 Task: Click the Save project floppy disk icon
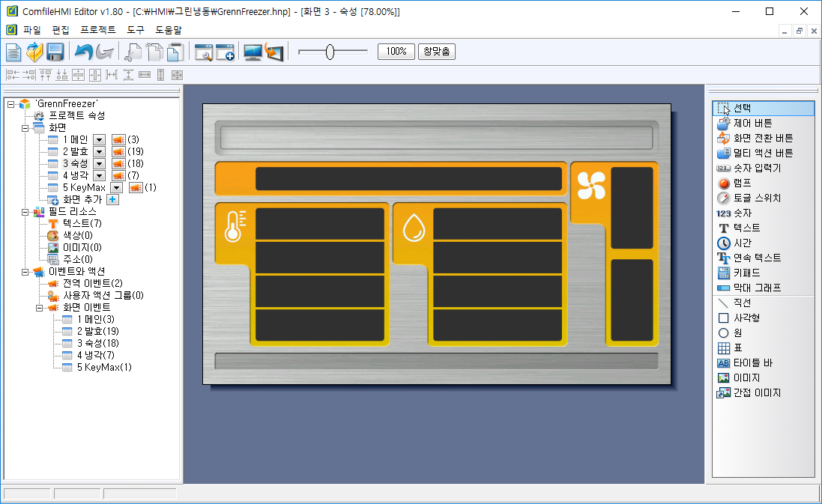pos(55,52)
